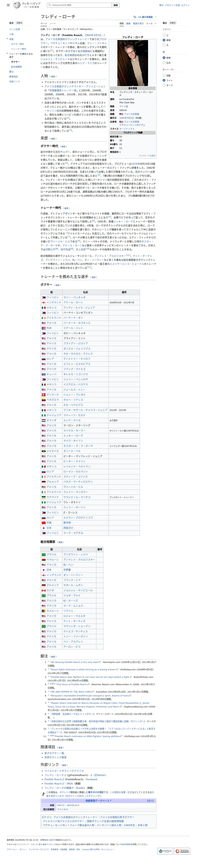The height and width of the screenshot is (868, 197).
Task: Click the 検索 search button
Action: tap(116, 5)
